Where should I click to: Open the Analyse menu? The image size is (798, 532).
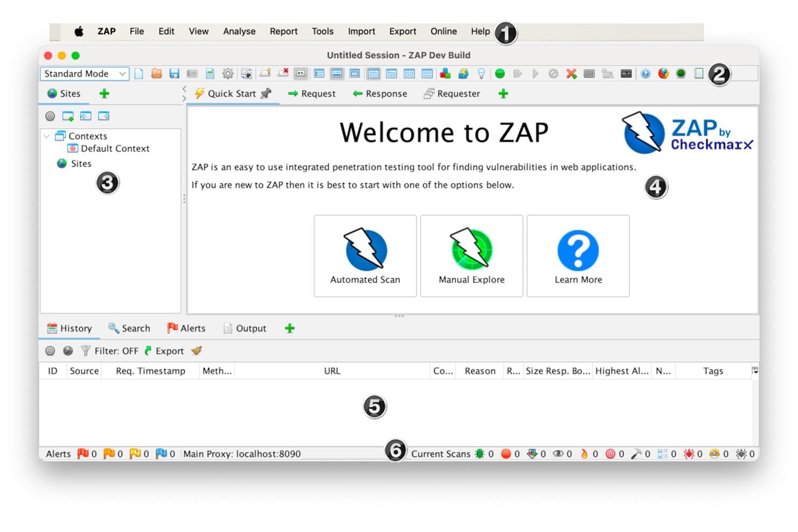pyautogui.click(x=239, y=31)
